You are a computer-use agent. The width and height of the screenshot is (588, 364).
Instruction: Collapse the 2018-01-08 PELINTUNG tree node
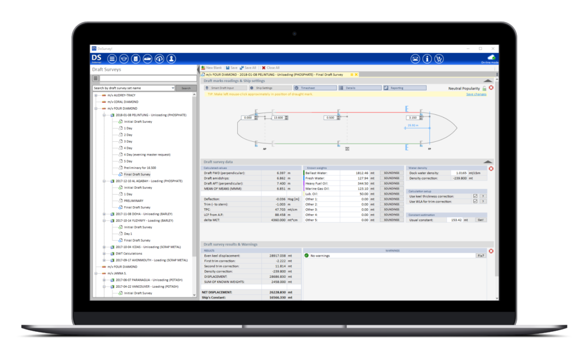[x=105, y=115]
